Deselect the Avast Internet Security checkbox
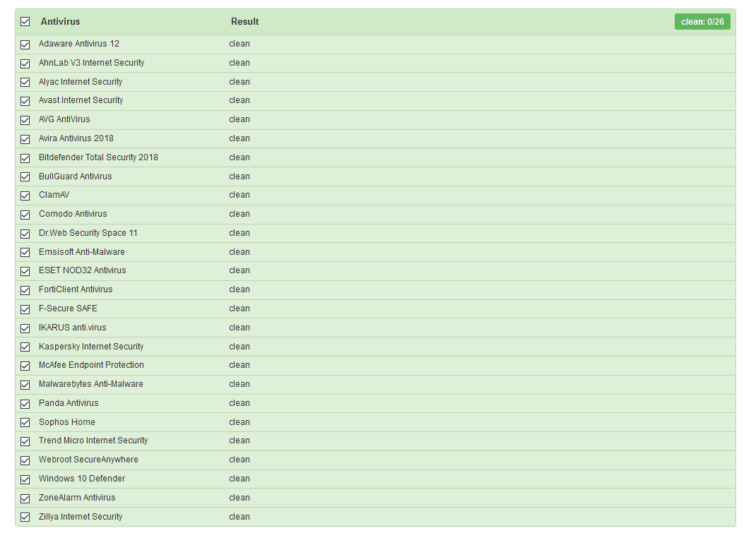Screen dimensions: 756x545 point(25,101)
